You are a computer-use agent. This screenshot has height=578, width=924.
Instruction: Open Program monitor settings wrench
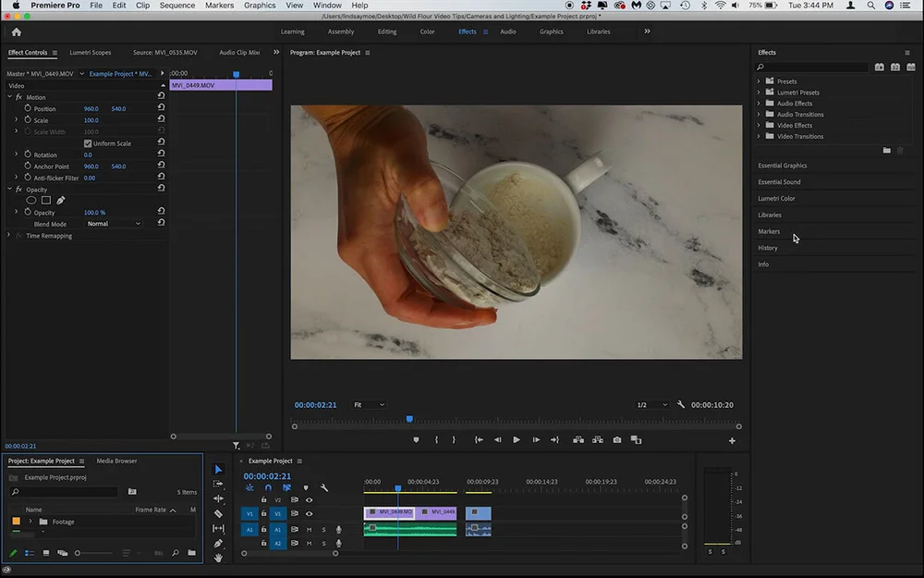tap(681, 405)
